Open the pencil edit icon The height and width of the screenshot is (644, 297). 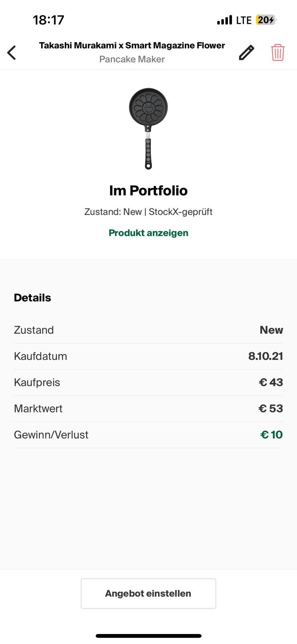tap(246, 52)
